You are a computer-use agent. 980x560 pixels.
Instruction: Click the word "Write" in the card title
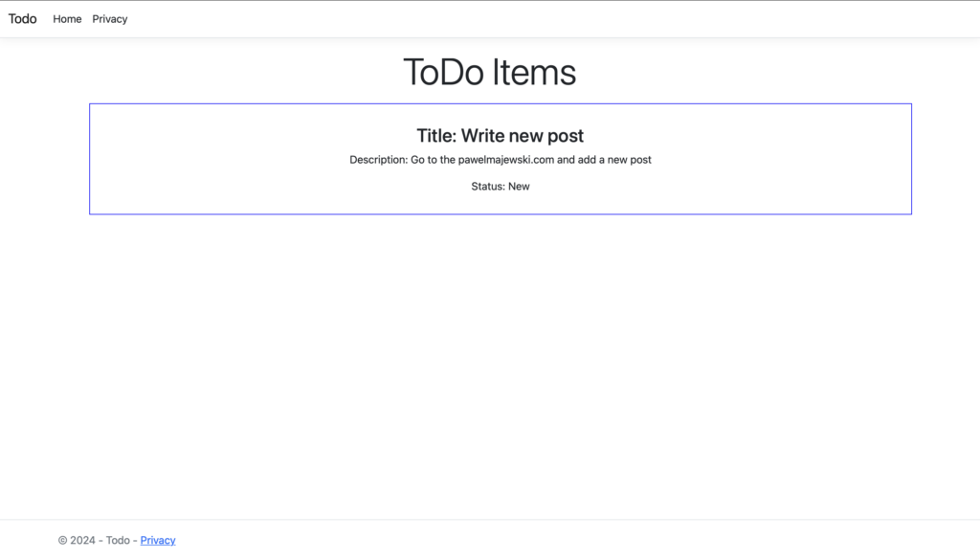click(482, 136)
